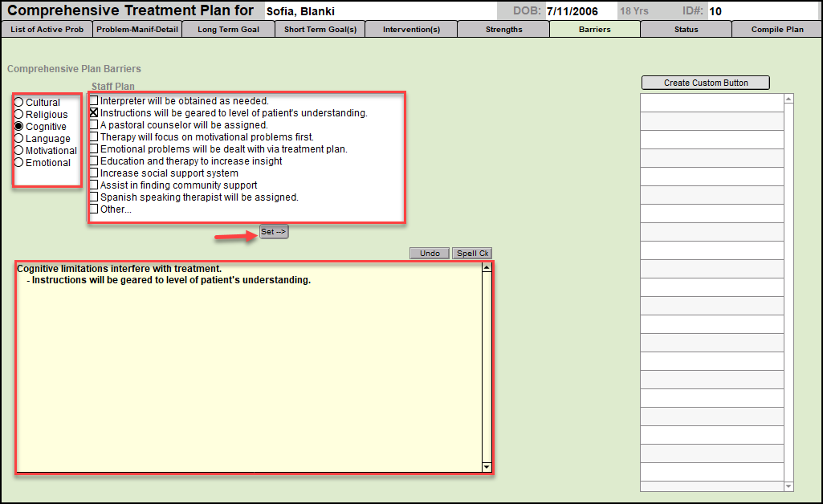Select the Cultural barrier radio button
Viewport: 823px width, 504px height.
(19, 103)
